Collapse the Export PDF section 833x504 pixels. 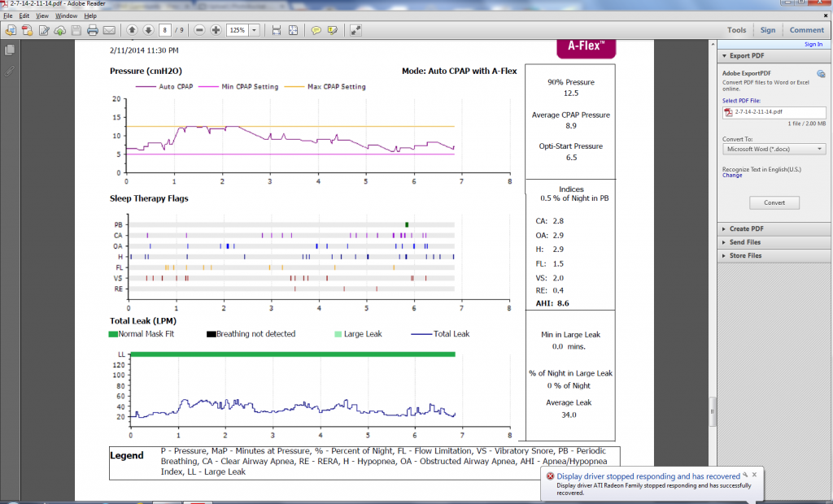click(x=724, y=56)
